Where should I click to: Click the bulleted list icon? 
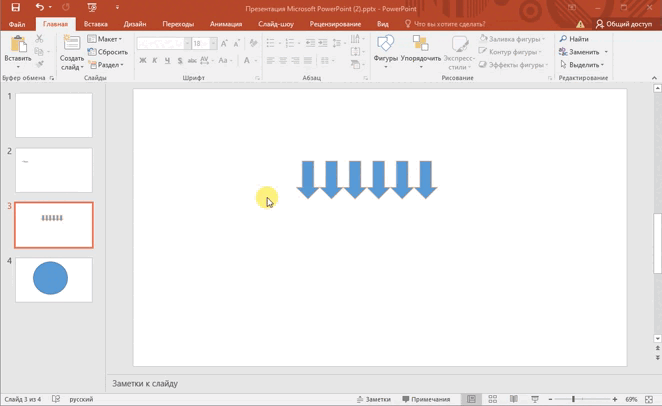(271, 43)
